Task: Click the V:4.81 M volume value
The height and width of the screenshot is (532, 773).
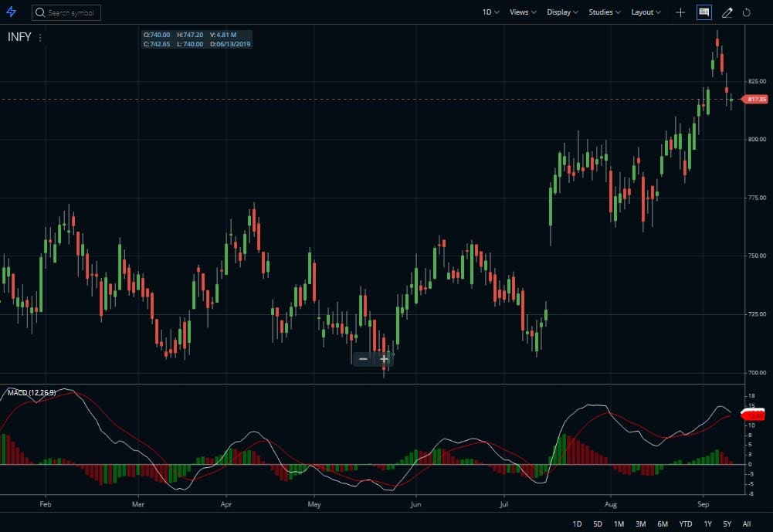Action: [223, 35]
